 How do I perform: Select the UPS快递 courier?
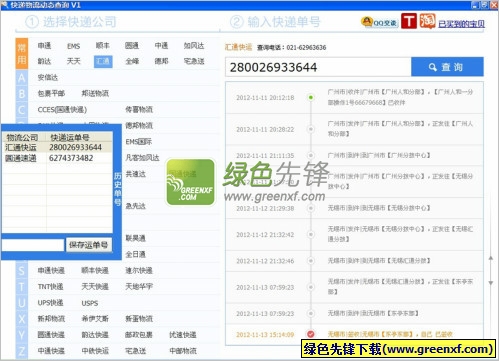(50, 303)
